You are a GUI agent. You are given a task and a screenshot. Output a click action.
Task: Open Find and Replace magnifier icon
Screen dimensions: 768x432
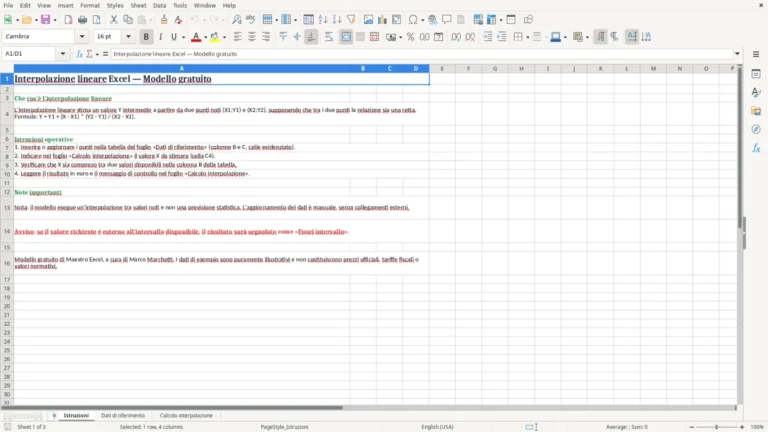(x=237, y=20)
